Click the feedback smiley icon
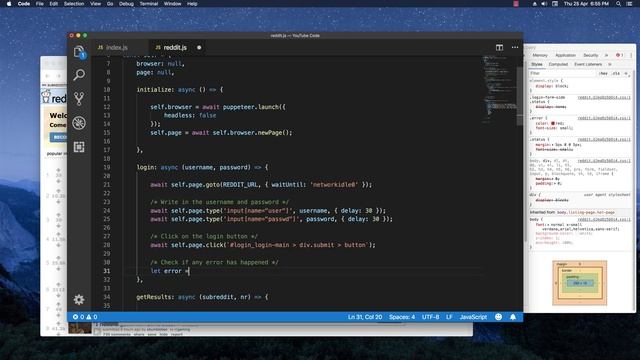 point(498,317)
